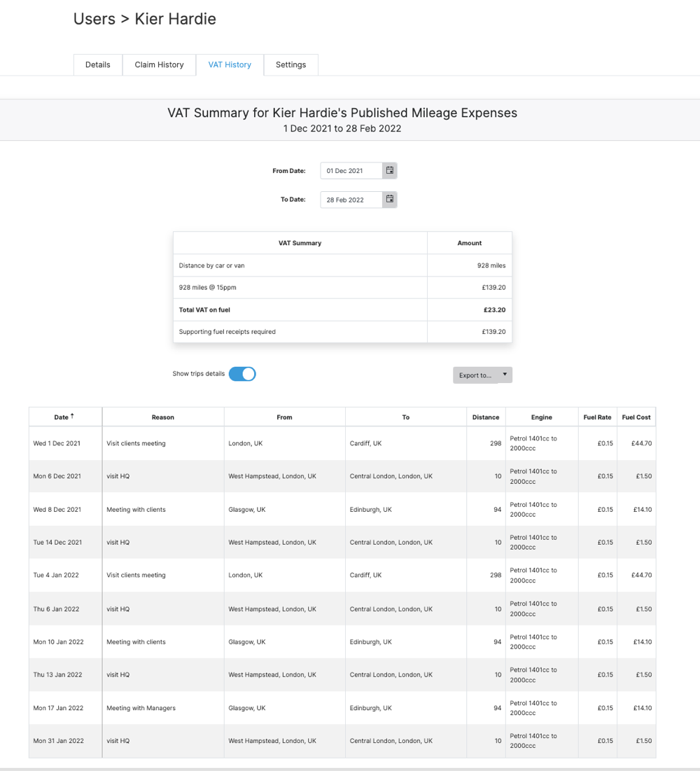The image size is (700, 771).
Task: Expand the Export to dropdown arrow
Action: 505,375
